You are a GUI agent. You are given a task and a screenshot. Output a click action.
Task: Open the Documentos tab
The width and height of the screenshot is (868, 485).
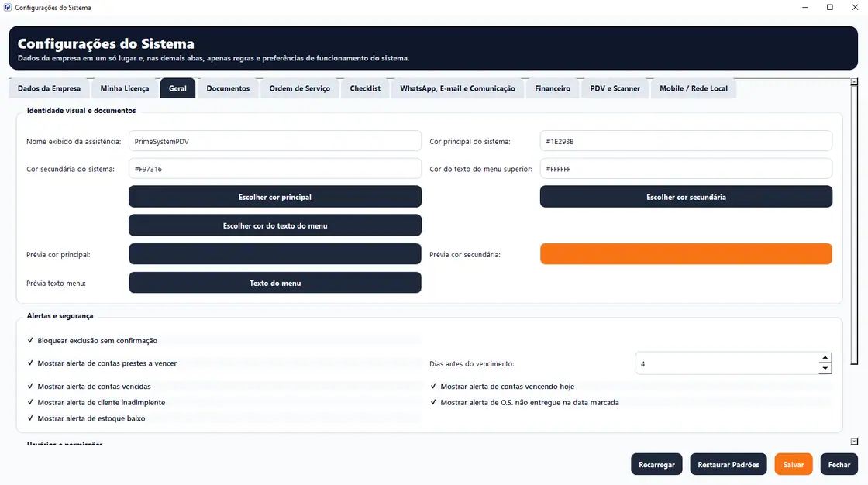[x=228, y=88]
